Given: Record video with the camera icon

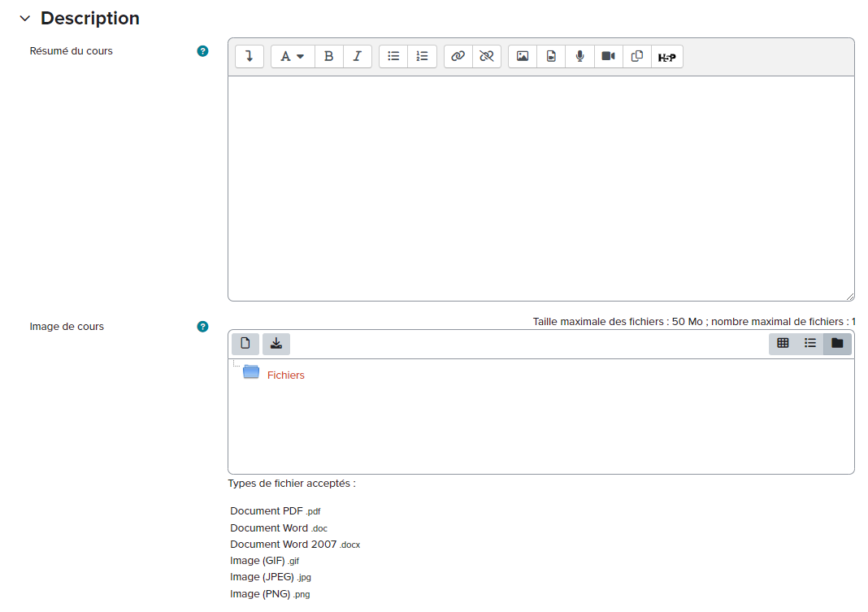Looking at the screenshot, I should click(608, 57).
